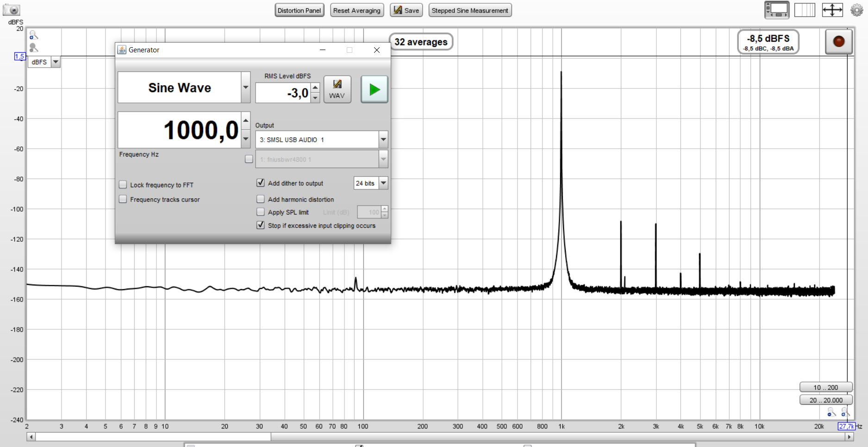Toggle scrollbars display icon at top right
868x447 pixels.
(777, 10)
